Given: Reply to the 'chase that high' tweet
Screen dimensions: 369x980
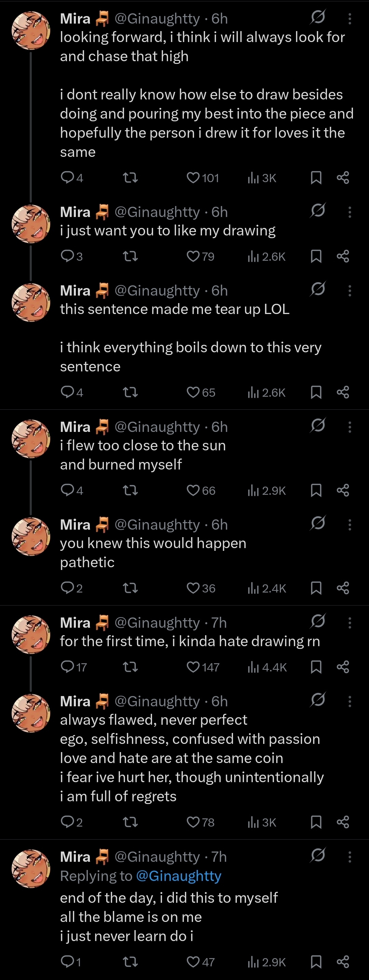Looking at the screenshot, I should coord(67,177).
